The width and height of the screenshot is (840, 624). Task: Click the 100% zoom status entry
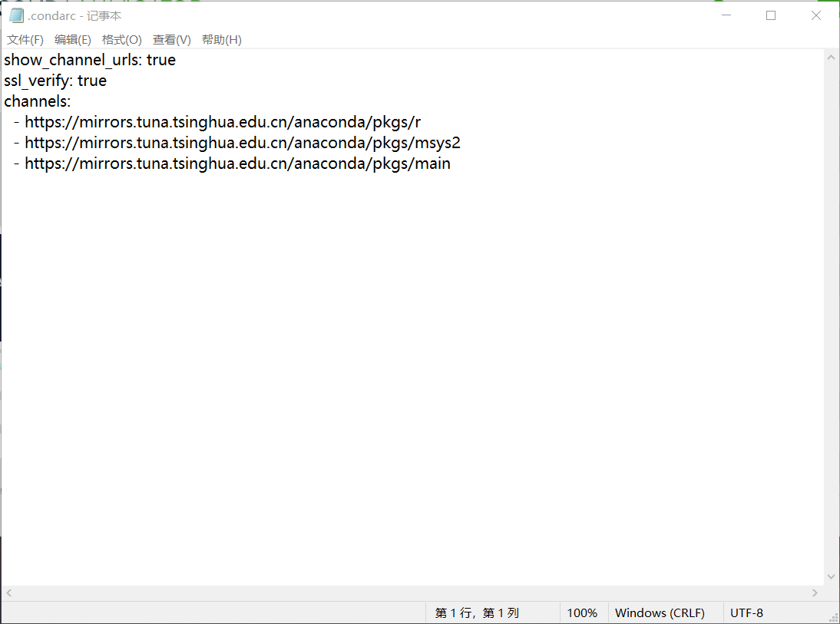[x=583, y=612]
